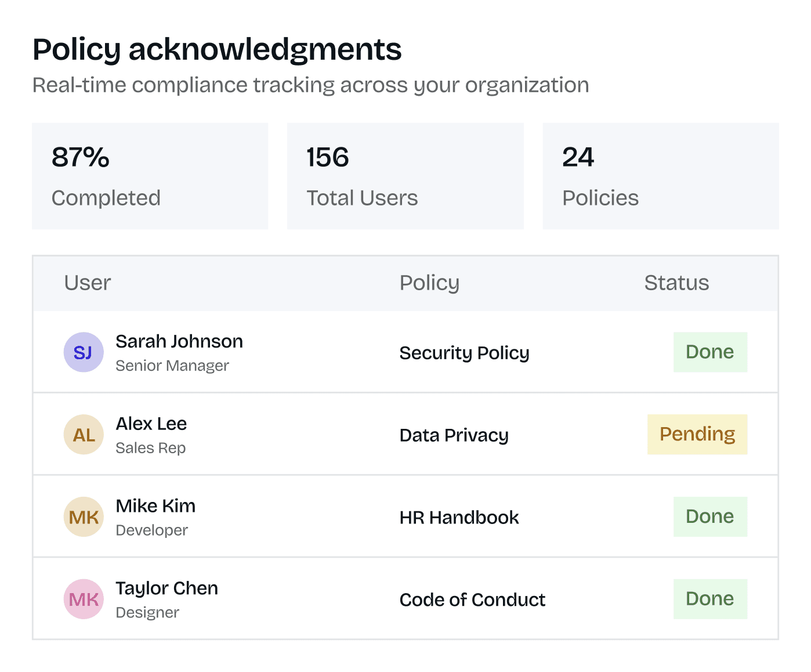The width and height of the screenshot is (811, 672).
Task: Select Sarah Johnson's name
Action: [x=179, y=341]
